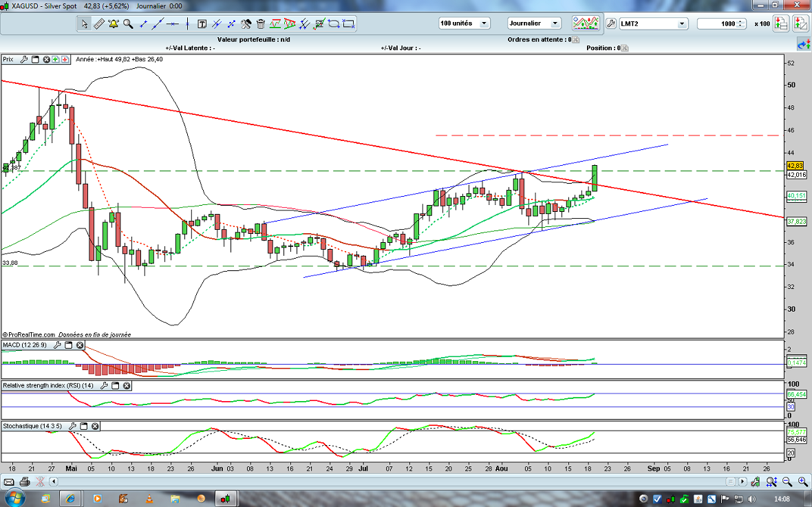Screen dimensions: 812x507
Task: Open the Windows Start menu
Action: click(14, 497)
